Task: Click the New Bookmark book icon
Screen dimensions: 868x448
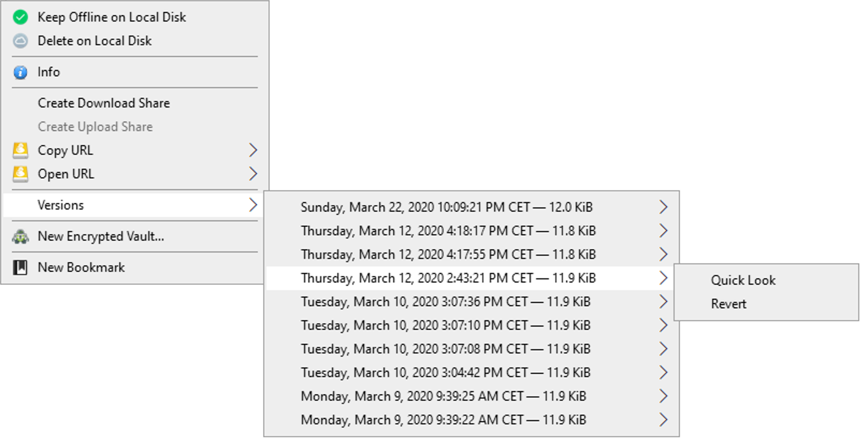Action: (x=20, y=268)
